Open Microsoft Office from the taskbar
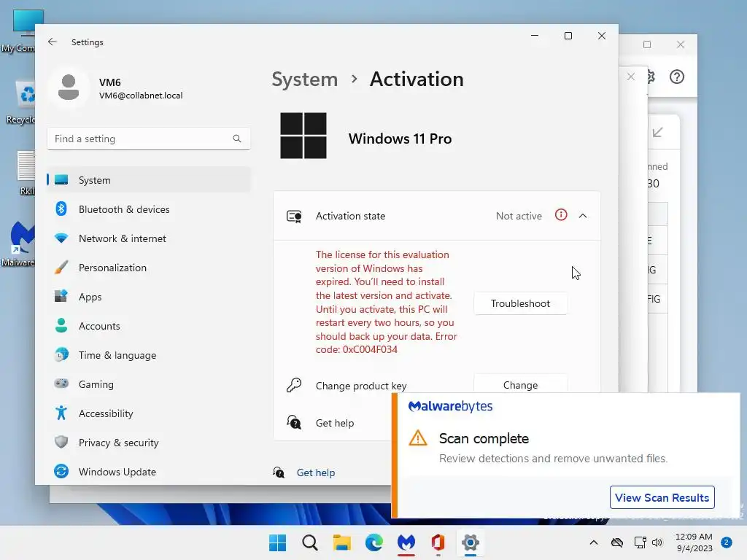The height and width of the screenshot is (560, 747). pos(438,542)
